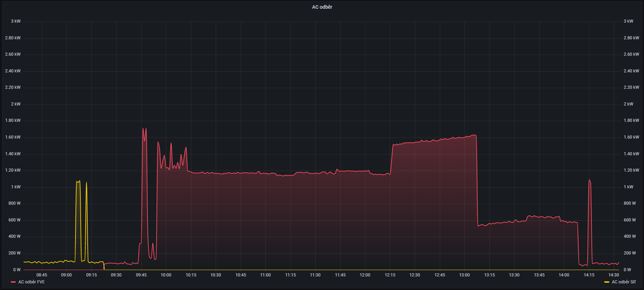The width and height of the screenshot is (644, 290).
Task: Click the 2 kW right axis label
Action: click(x=628, y=104)
